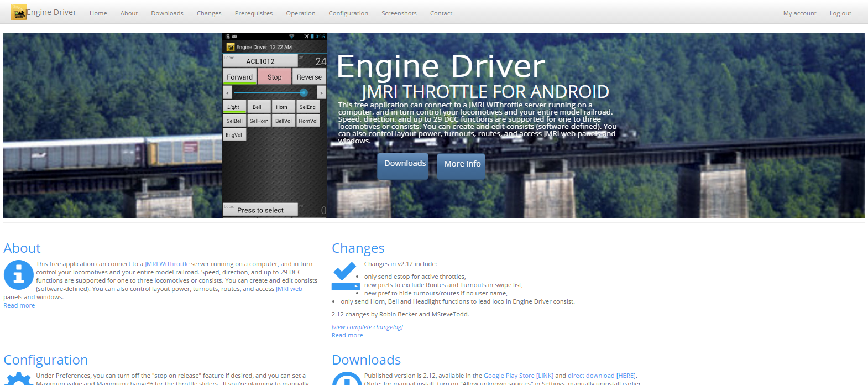The image size is (868, 385).
Task: Open the Contact page link
Action: [x=441, y=13]
